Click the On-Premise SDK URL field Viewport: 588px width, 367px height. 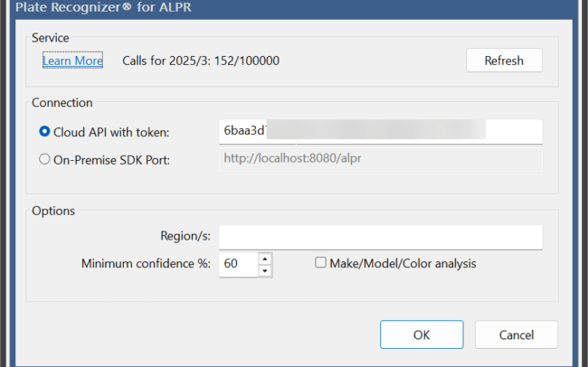coord(381,159)
